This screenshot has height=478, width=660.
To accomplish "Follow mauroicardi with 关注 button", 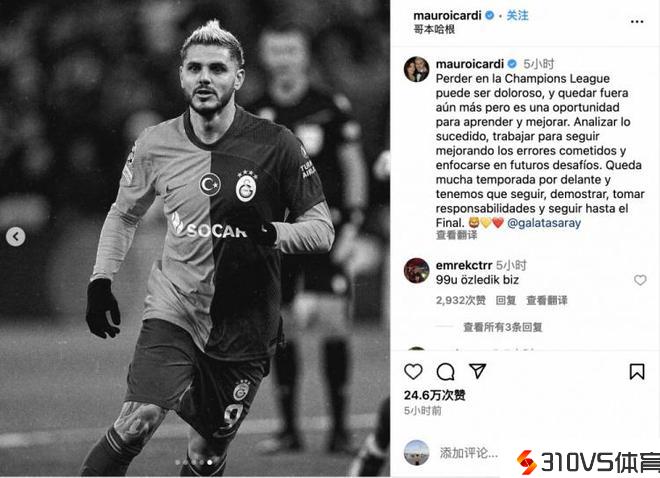I will 517,16.
